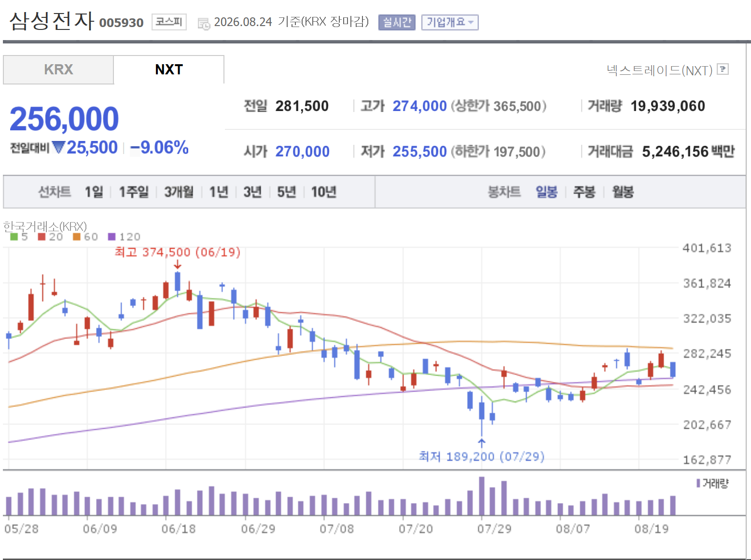
Task: Click the 08/19 date label on the axis
Action: pyautogui.click(x=652, y=529)
